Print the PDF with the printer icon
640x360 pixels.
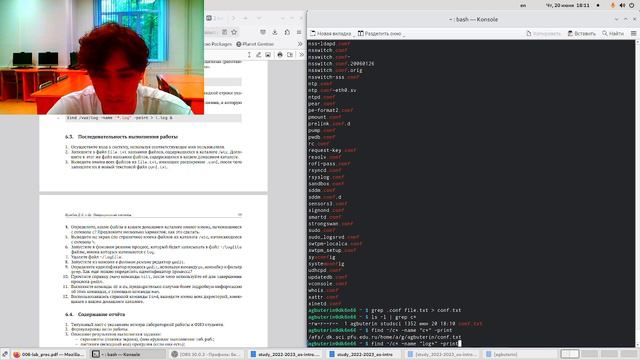click(x=280, y=55)
